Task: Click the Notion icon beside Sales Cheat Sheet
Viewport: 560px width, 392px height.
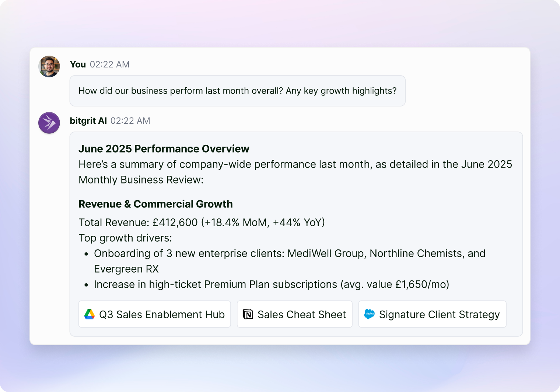Action: tap(248, 314)
